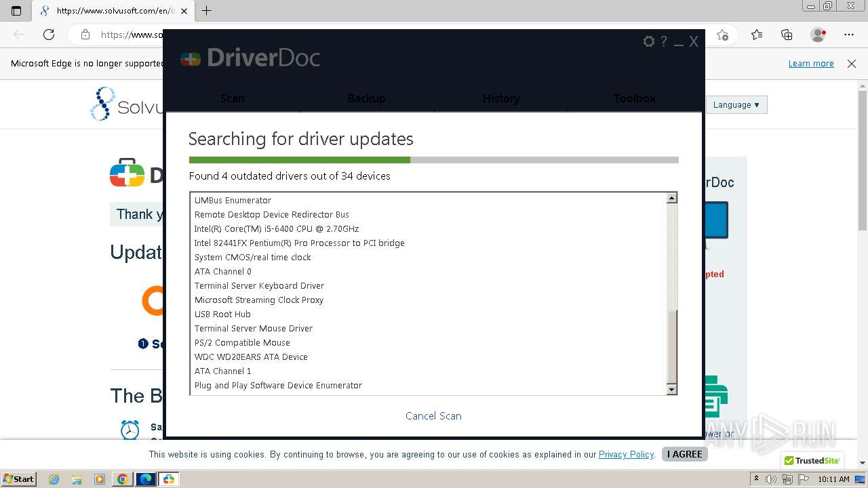Click I AGREE cookie button
Screen dimensions: 868x488
(x=684, y=454)
